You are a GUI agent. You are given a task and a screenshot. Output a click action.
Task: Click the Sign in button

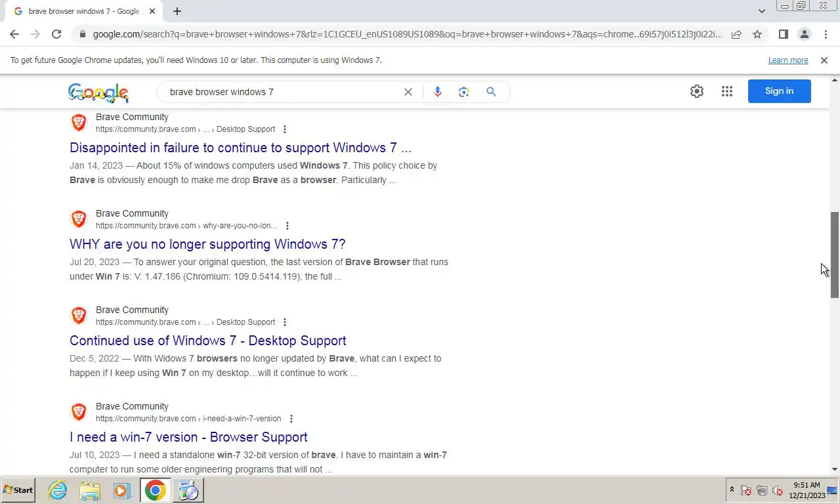pyautogui.click(x=780, y=91)
